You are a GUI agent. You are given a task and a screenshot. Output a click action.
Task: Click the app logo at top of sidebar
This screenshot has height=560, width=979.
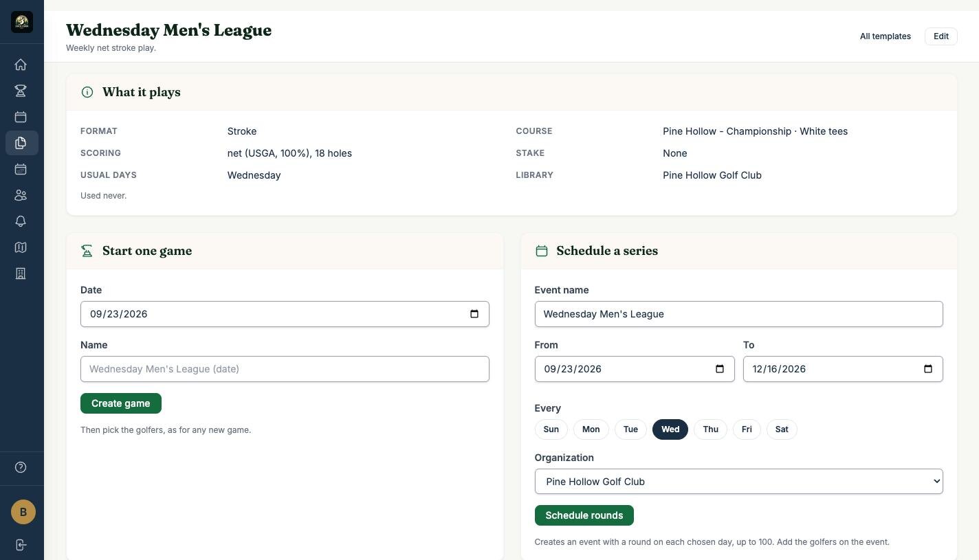[22, 22]
